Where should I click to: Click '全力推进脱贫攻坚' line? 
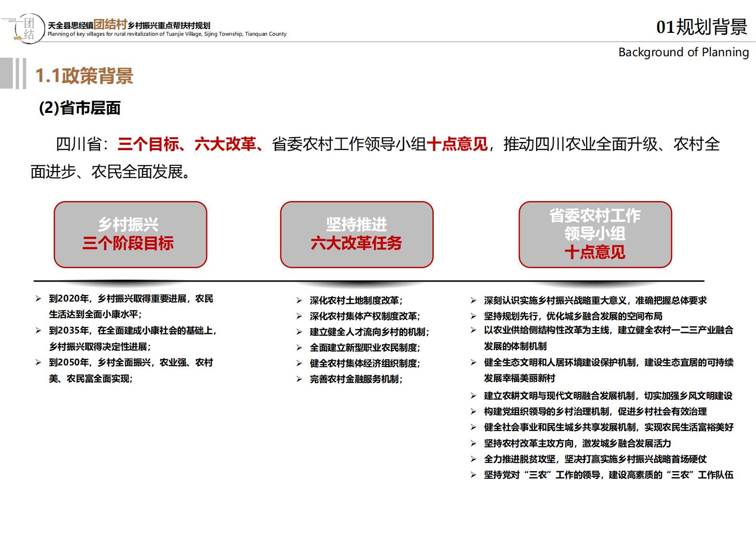tap(595, 459)
